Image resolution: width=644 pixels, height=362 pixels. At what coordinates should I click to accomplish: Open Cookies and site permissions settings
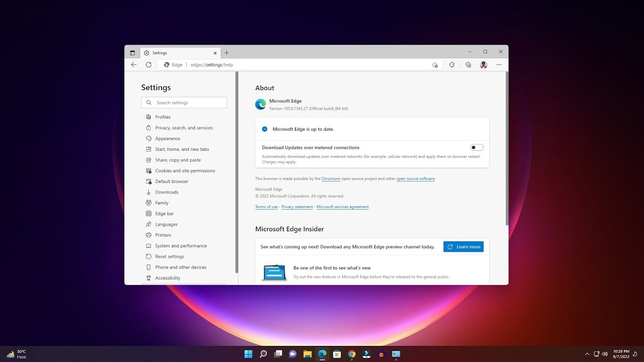tap(184, 171)
